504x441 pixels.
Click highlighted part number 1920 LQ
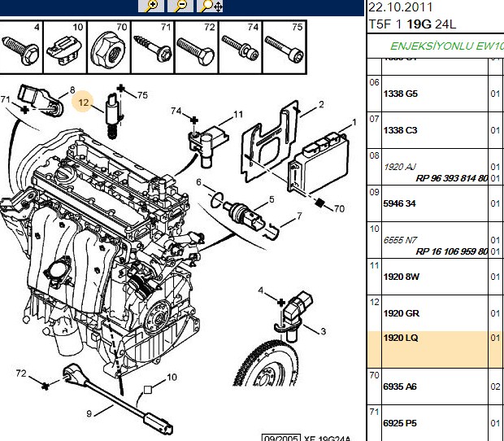coord(401,338)
